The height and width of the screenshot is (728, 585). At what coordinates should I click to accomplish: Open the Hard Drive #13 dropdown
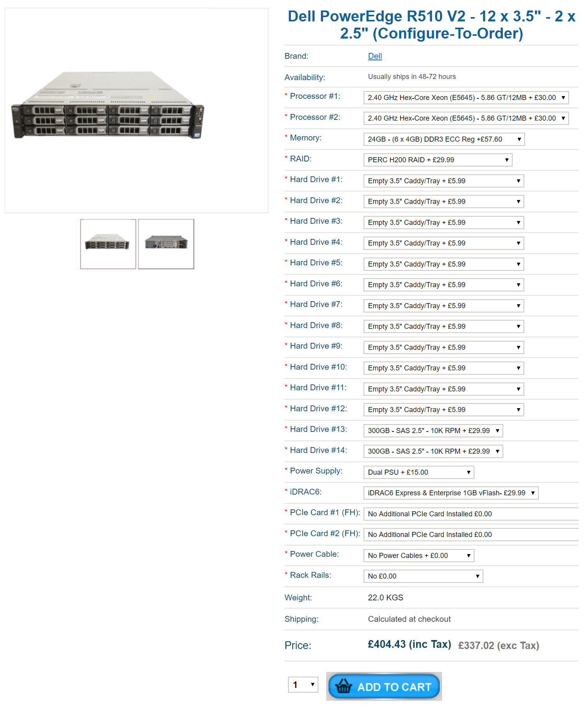(433, 431)
